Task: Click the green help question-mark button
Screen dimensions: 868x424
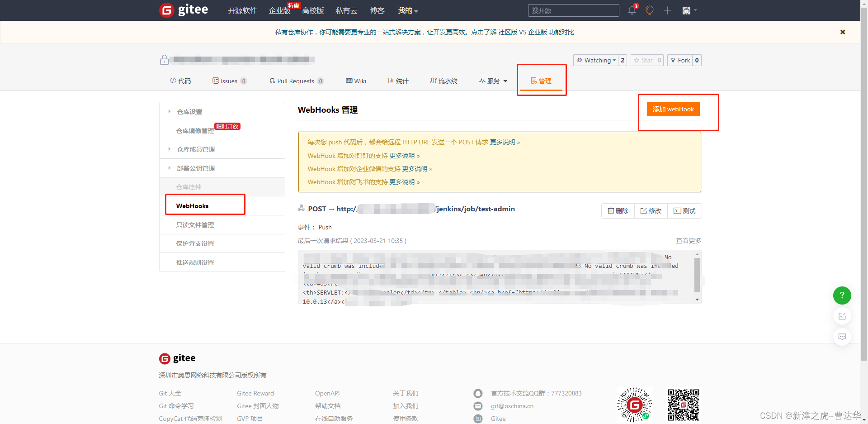Action: point(842,295)
